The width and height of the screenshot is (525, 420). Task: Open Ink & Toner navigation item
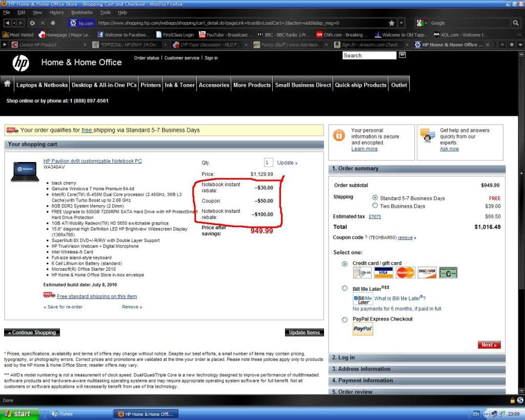point(179,85)
